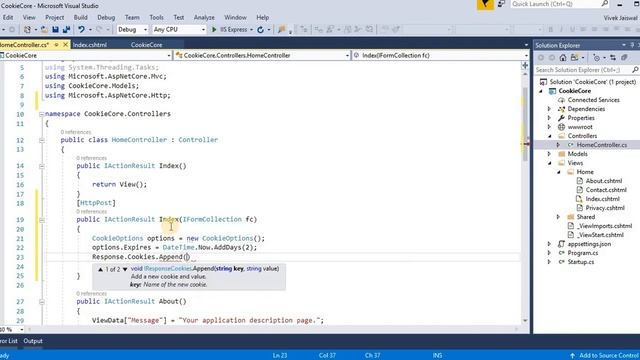Screen dimensions: 640x360
Task: Select appsettings.json in Solution Explorer
Action: [589, 244]
